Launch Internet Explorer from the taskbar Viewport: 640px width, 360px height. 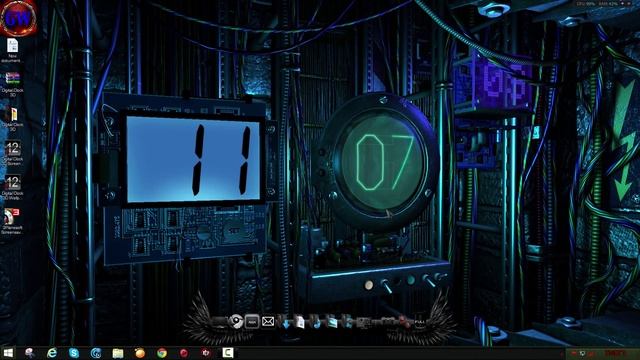pos(52,353)
